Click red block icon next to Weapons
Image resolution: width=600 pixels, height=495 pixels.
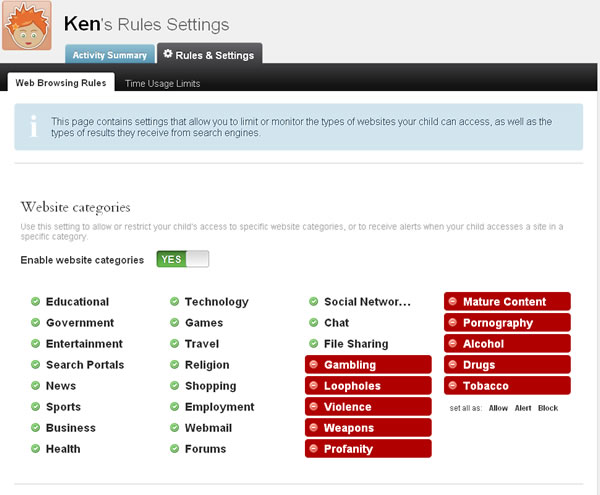point(314,428)
